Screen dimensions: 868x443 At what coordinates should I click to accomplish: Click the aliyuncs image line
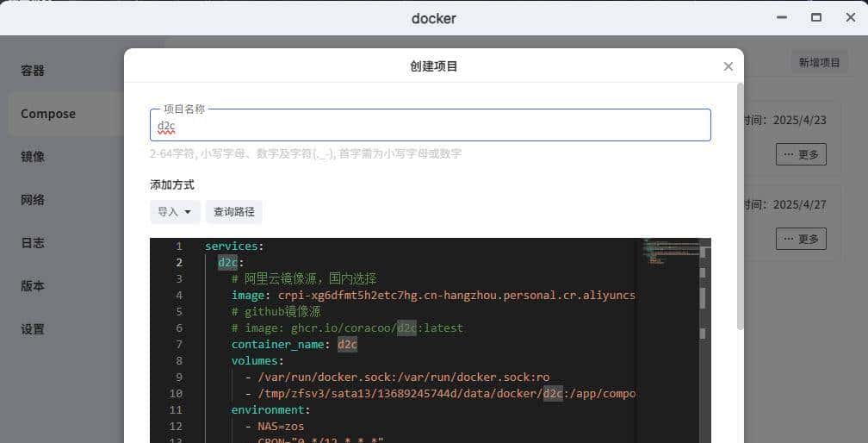[x=433, y=295]
